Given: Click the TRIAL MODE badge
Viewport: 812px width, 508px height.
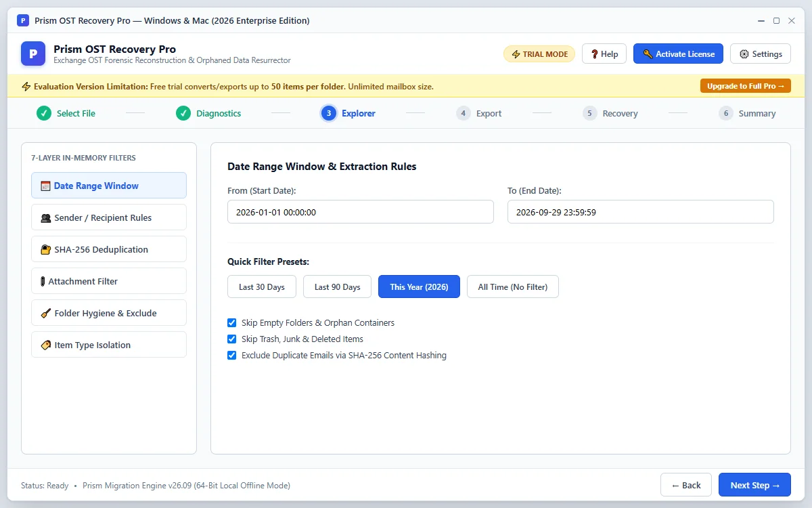Looking at the screenshot, I should pyautogui.click(x=539, y=54).
